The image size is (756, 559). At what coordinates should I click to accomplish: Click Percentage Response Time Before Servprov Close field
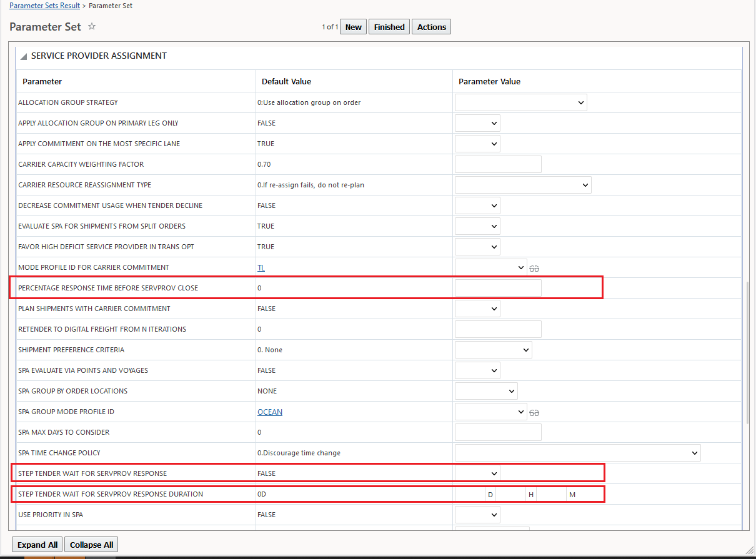498,288
